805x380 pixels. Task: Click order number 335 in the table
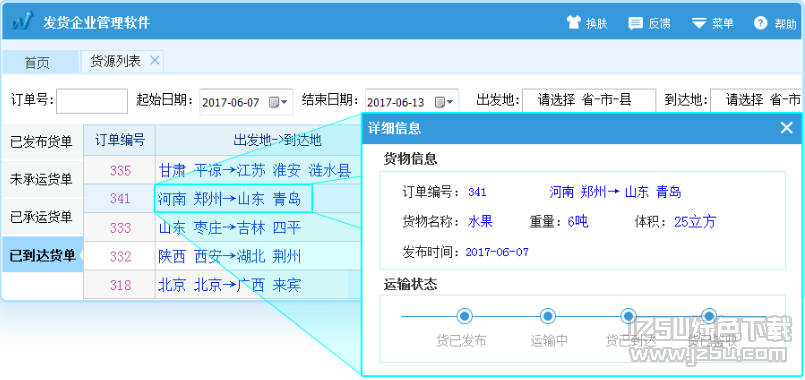coord(120,170)
